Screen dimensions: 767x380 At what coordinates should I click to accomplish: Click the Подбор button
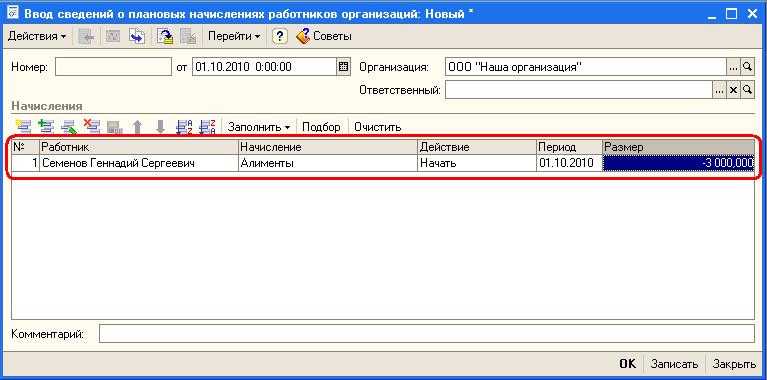click(321, 127)
